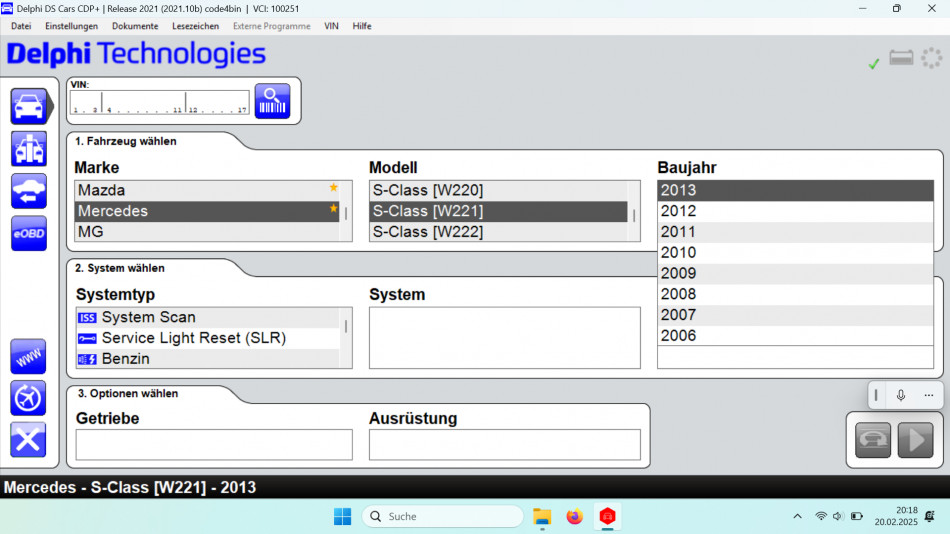Screen dimensions: 950x534
Task: Click the blue X exit icon
Action: tap(28, 439)
